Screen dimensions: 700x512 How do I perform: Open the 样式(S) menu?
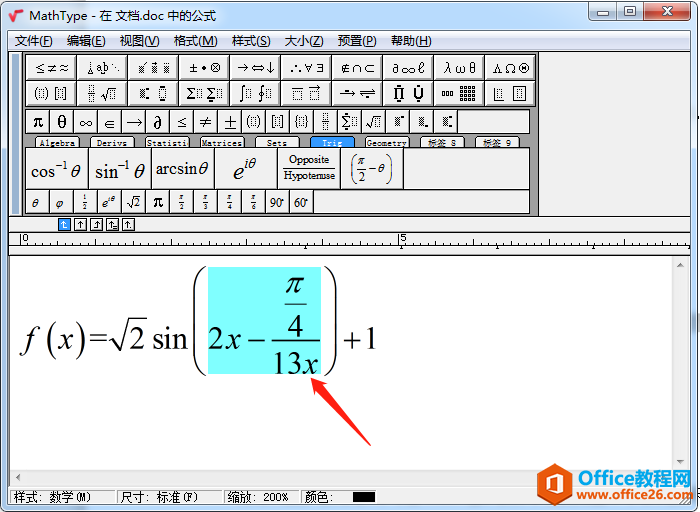(251, 41)
